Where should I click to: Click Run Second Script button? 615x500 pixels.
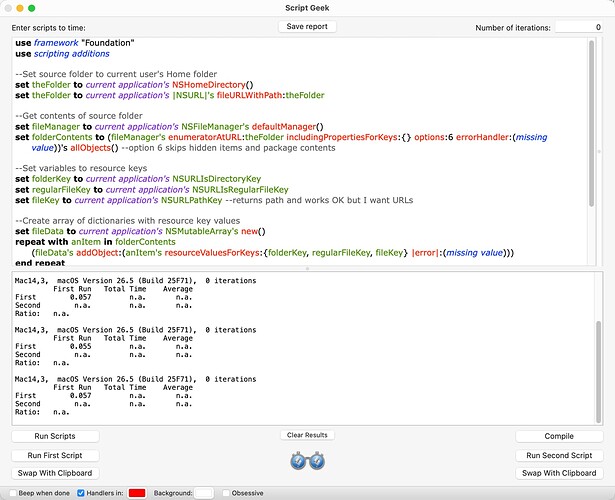click(559, 455)
